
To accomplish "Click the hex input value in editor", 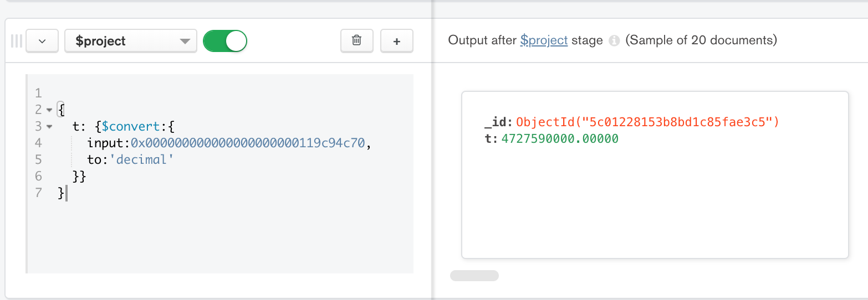I will coord(248,143).
